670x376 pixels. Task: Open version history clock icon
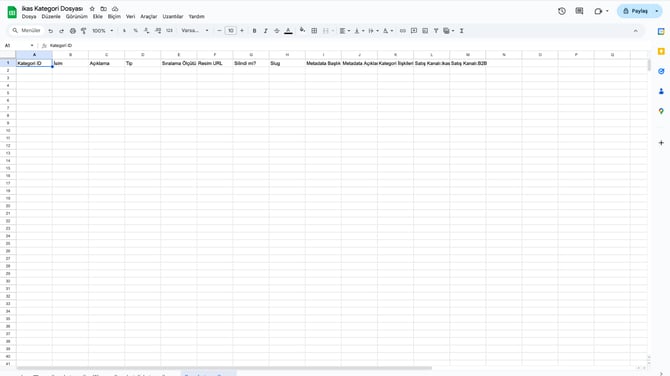[x=562, y=11]
